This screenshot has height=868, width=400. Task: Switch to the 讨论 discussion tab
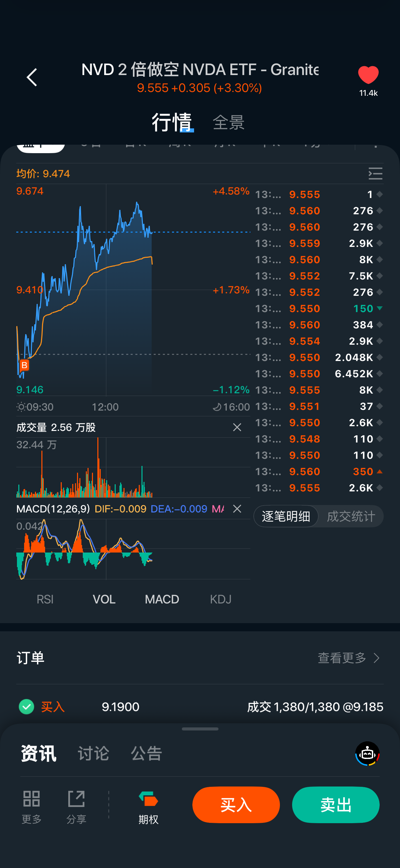tap(93, 753)
